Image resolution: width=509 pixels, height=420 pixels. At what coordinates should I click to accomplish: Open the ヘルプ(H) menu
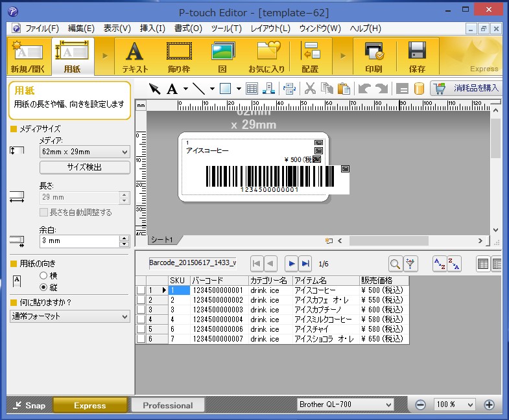click(365, 29)
